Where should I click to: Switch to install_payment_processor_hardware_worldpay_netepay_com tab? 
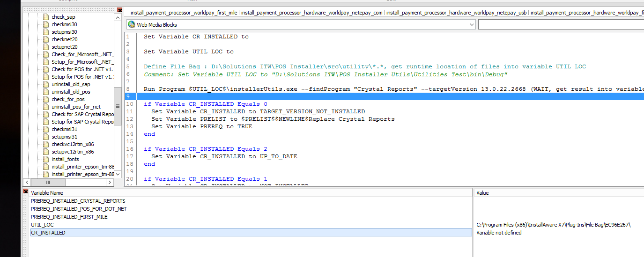(x=311, y=13)
